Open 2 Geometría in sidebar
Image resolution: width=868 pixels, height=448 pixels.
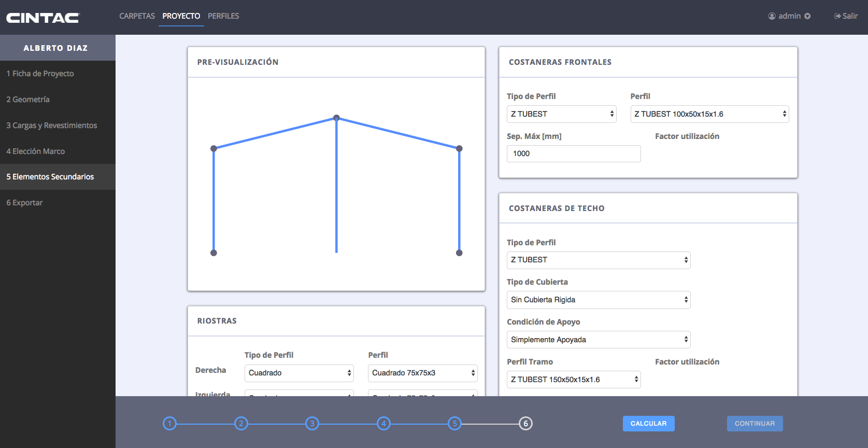click(x=58, y=100)
